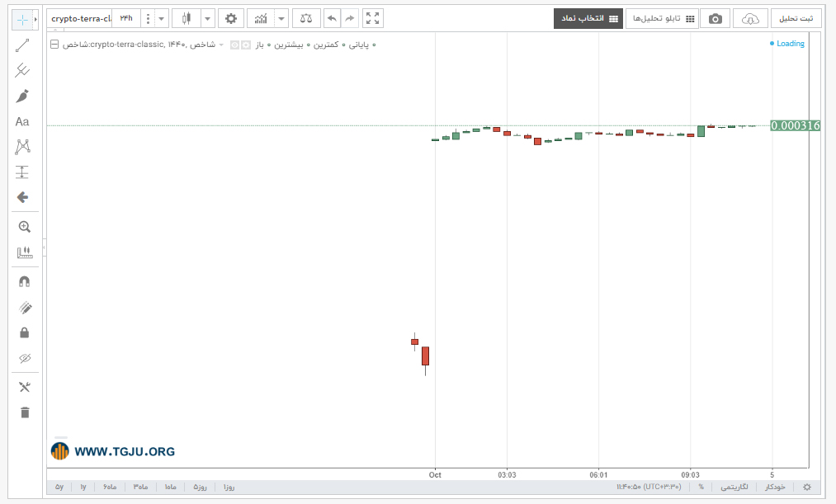Toggle magnet mode for drawings
The image size is (836, 504).
pyautogui.click(x=25, y=282)
